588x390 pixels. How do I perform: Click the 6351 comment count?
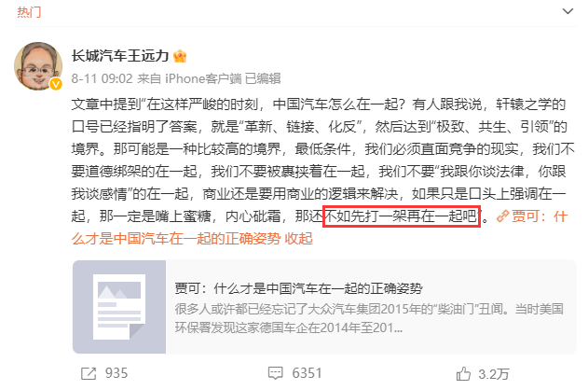pos(308,373)
